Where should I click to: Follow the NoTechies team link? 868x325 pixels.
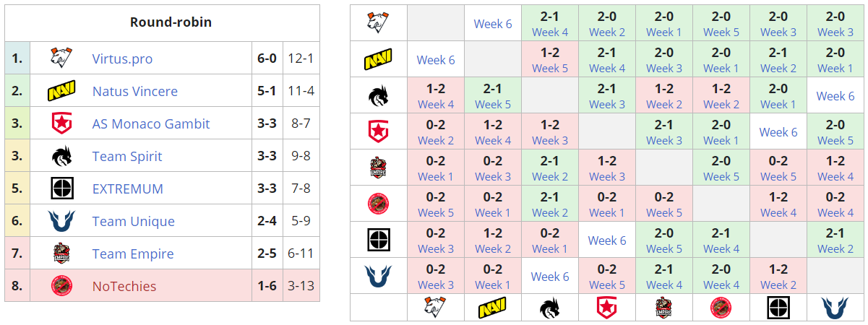[124, 286]
